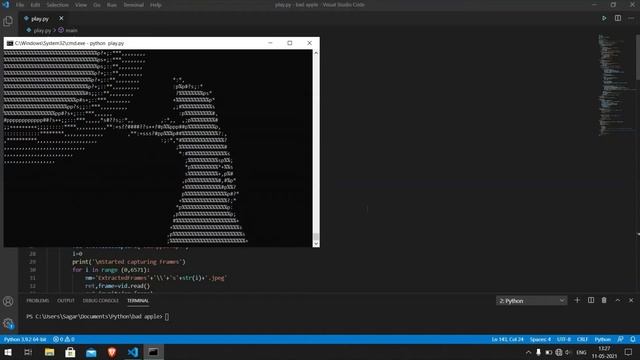This screenshot has height=360, width=640.
Task: Open the Run menu
Action: [x=111, y=5]
